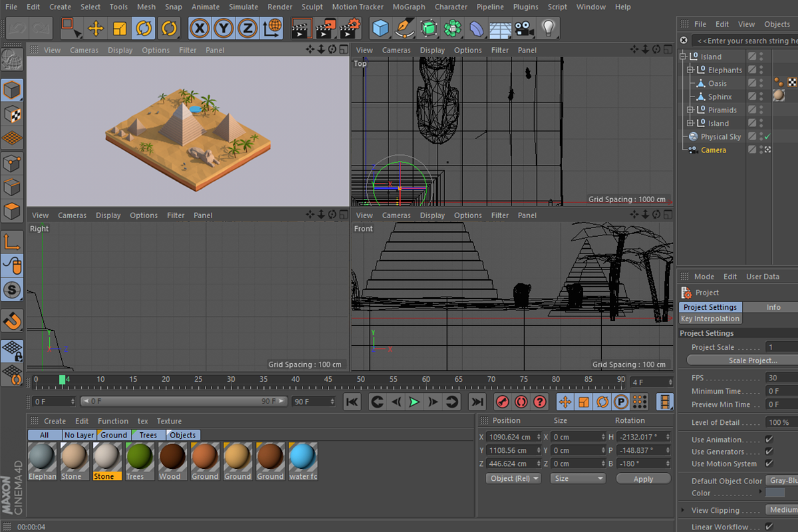Expand Elephants object in hierarchy

point(690,70)
